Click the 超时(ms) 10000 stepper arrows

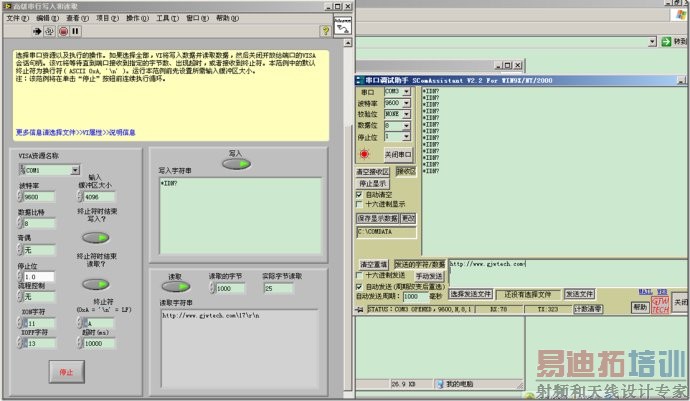point(81,343)
